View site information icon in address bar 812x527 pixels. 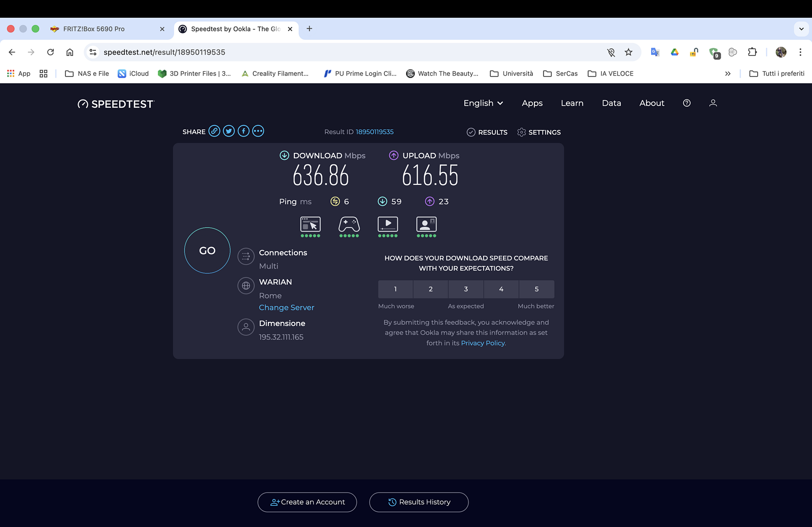(93, 52)
